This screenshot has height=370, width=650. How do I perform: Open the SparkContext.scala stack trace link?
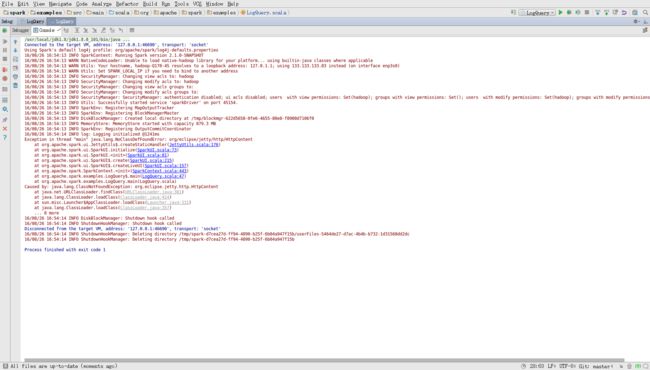160,171
